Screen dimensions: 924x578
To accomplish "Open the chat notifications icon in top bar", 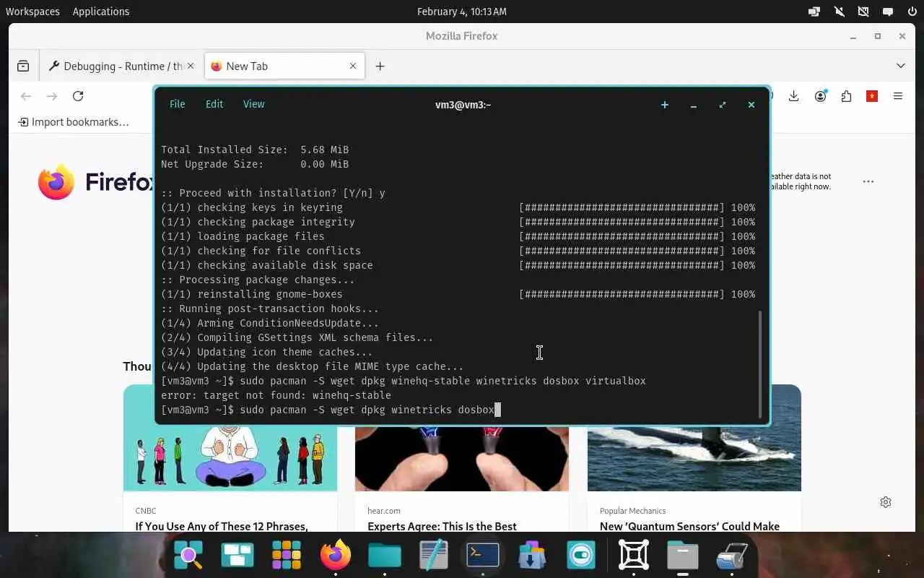I will pyautogui.click(x=888, y=12).
